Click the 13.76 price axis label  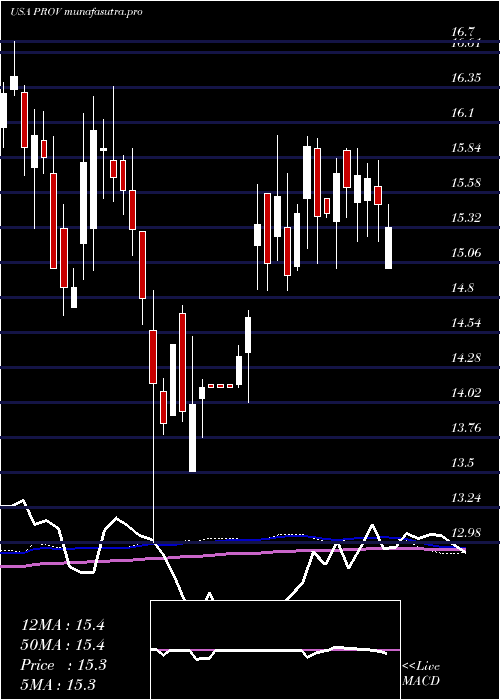pos(467,427)
